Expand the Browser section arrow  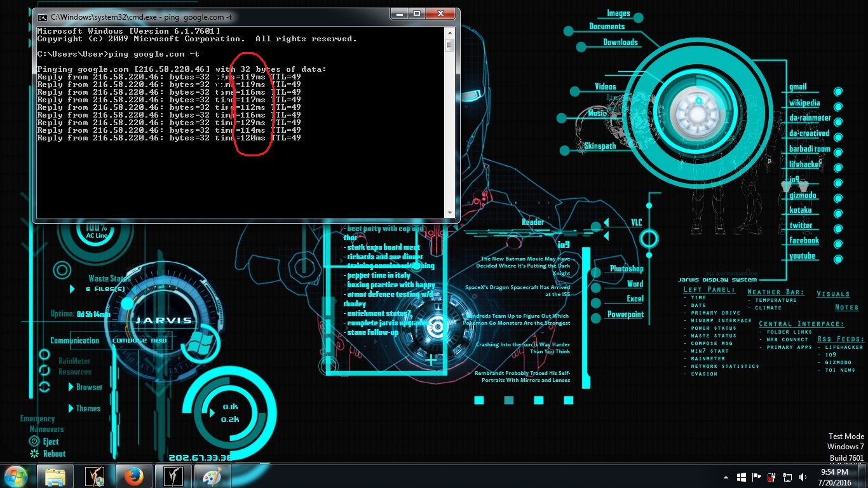(72, 386)
